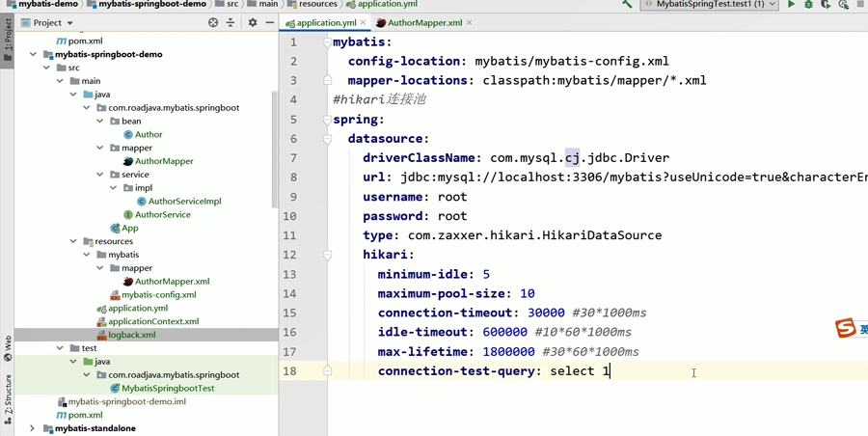Close the AuthorMapper.xml tab
This screenshot has width=868, height=436.
point(470,23)
